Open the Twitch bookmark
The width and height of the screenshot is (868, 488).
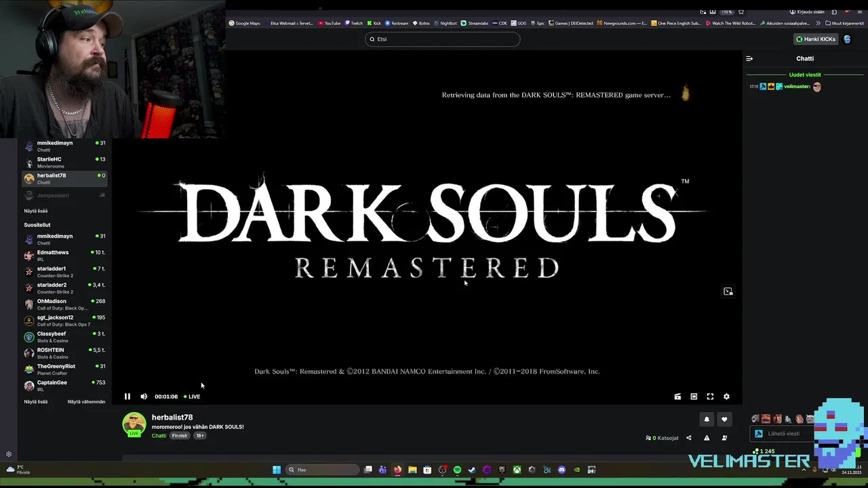click(354, 23)
